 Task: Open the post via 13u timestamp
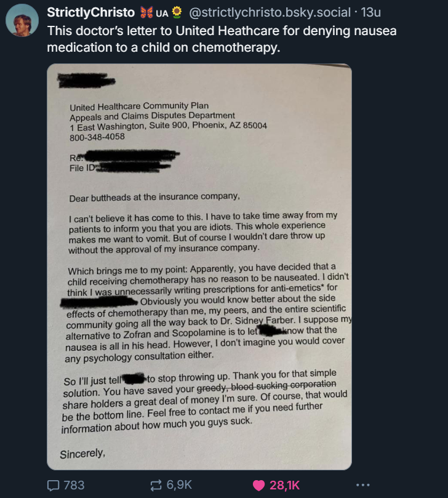(371, 12)
